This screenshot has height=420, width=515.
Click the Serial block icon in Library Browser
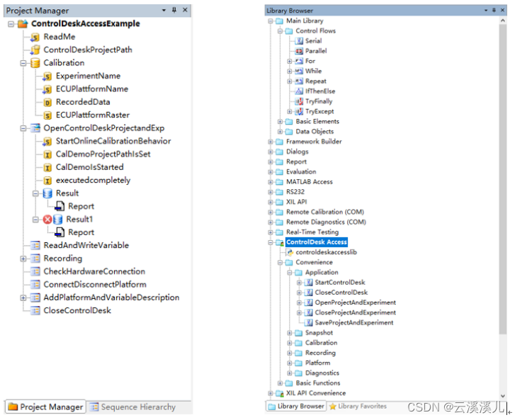point(299,41)
